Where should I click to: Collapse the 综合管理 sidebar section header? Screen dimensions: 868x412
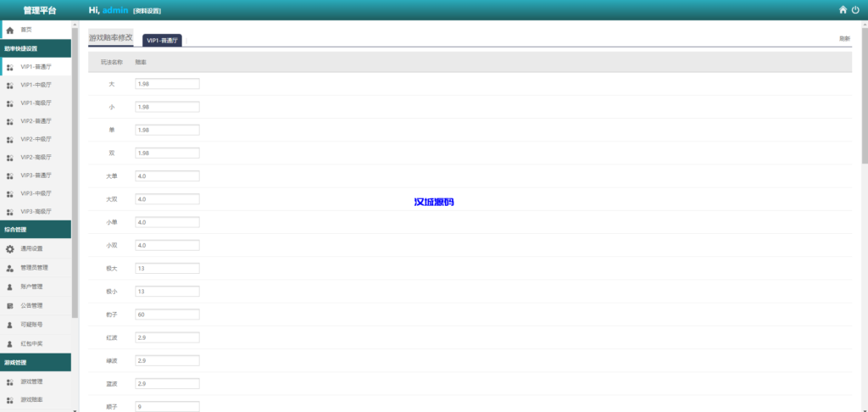coord(36,230)
